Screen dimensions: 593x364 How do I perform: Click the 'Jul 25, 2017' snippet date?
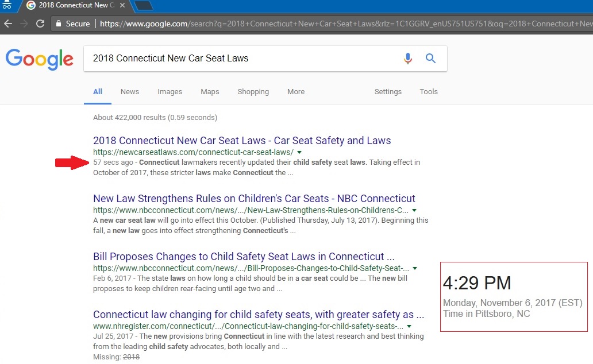pyautogui.click(x=113, y=336)
